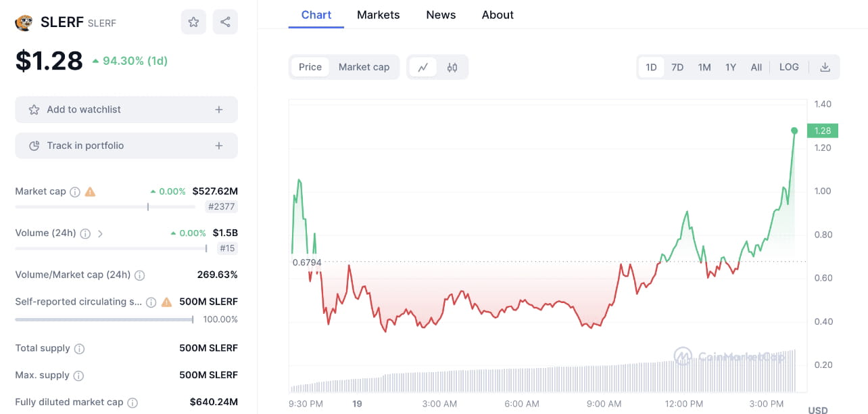The width and height of the screenshot is (868, 414).
Task: Open the News tab
Action: click(x=440, y=14)
